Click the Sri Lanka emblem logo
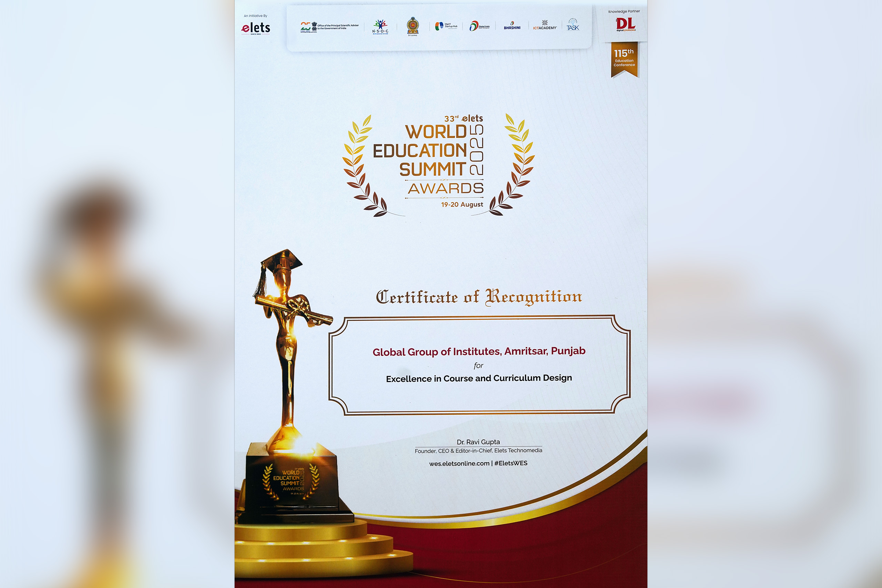The image size is (882, 588). click(412, 26)
